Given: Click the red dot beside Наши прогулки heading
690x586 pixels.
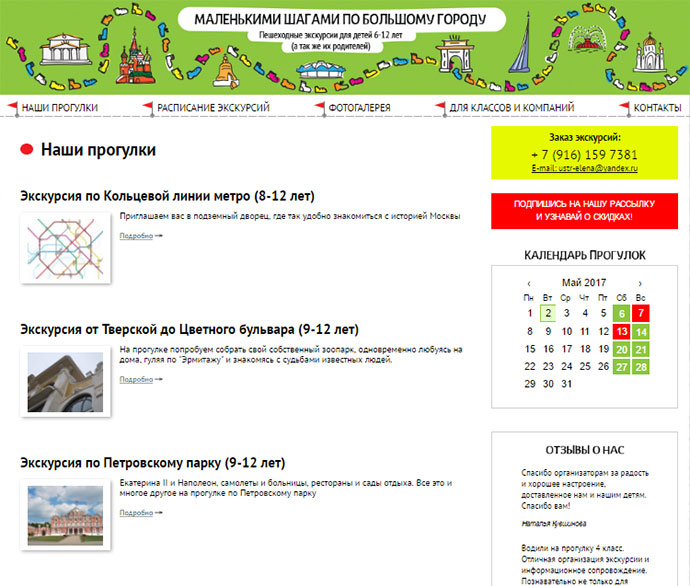Looking at the screenshot, I should click(27, 150).
